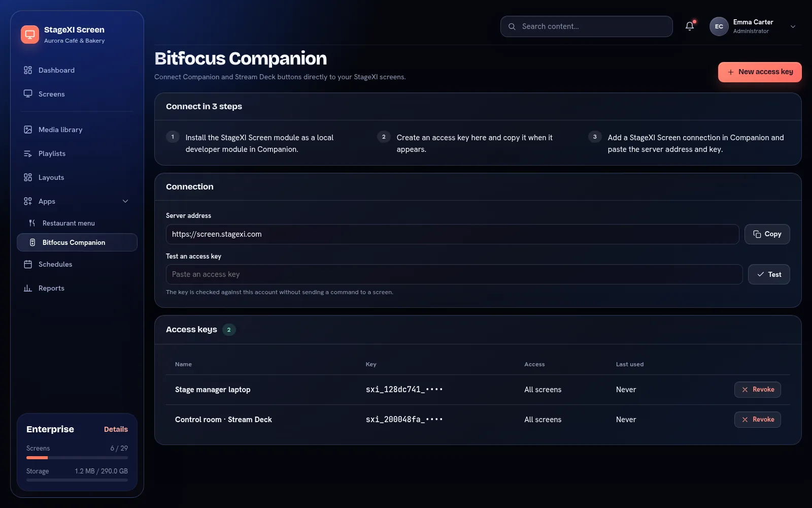Screen dimensions: 812x508
Task: Click the Layouts grid icon
Action: pyautogui.click(x=28, y=177)
